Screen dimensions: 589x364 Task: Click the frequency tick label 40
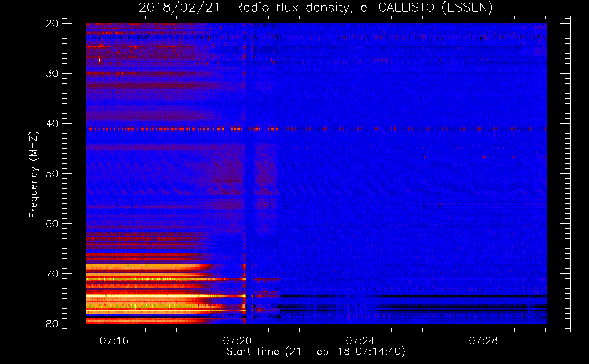pyautogui.click(x=52, y=124)
